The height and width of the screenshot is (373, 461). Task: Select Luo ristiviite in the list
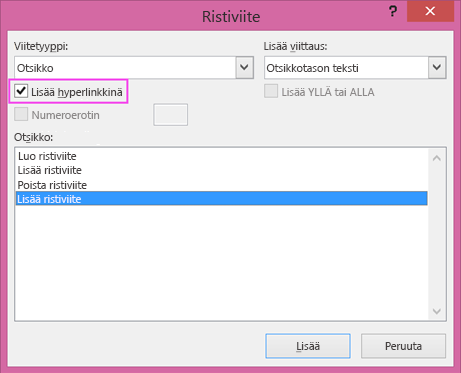(x=222, y=156)
